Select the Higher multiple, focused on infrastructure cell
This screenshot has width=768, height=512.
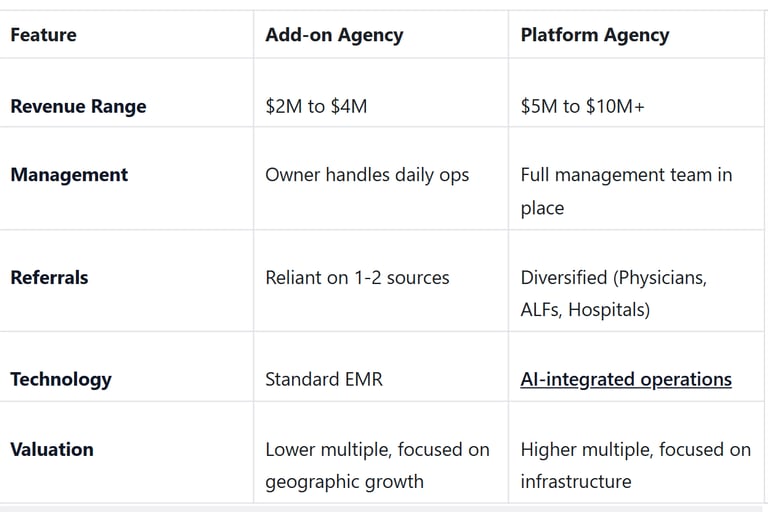coord(635,465)
